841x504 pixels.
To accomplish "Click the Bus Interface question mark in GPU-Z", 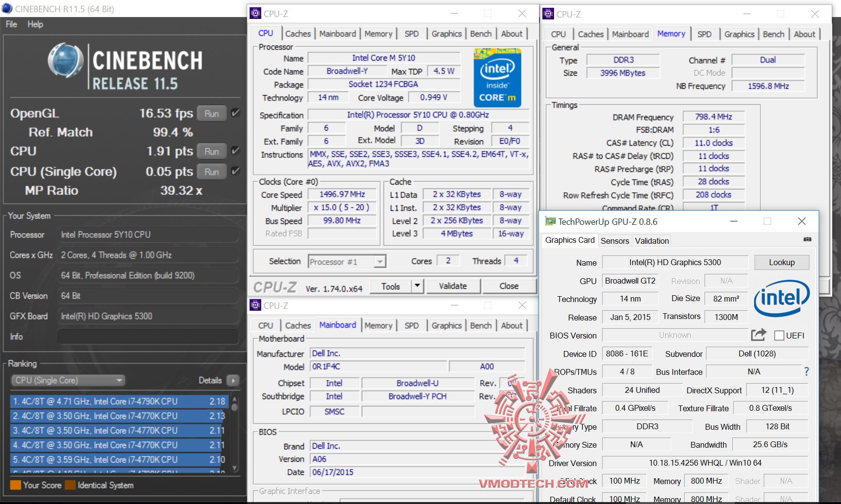I will coord(807,371).
